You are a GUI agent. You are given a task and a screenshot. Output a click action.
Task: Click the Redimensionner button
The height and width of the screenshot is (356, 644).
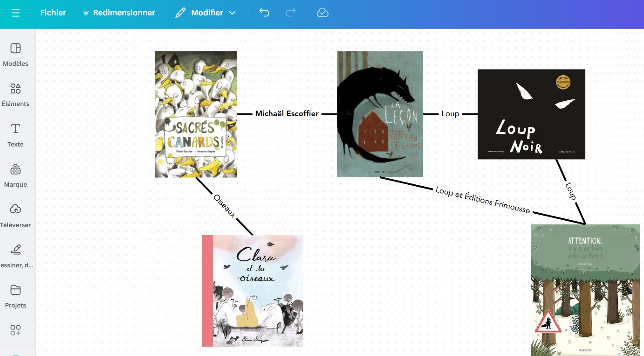coord(119,13)
